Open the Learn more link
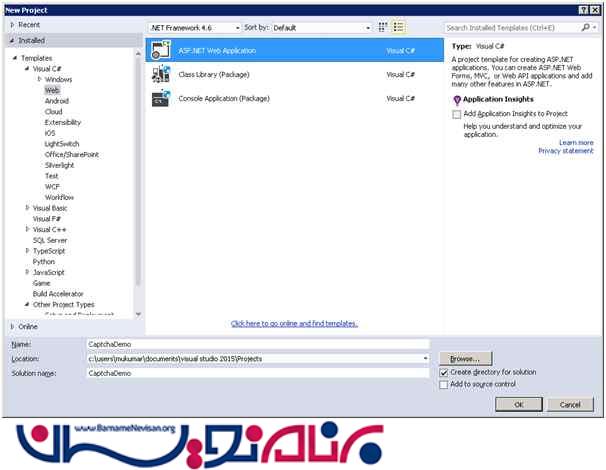This screenshot has width=606, height=470. coord(576,143)
